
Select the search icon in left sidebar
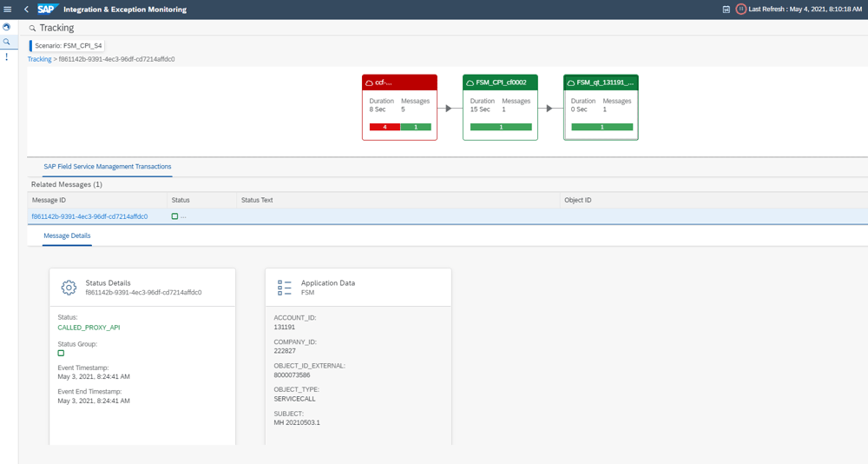click(7, 42)
